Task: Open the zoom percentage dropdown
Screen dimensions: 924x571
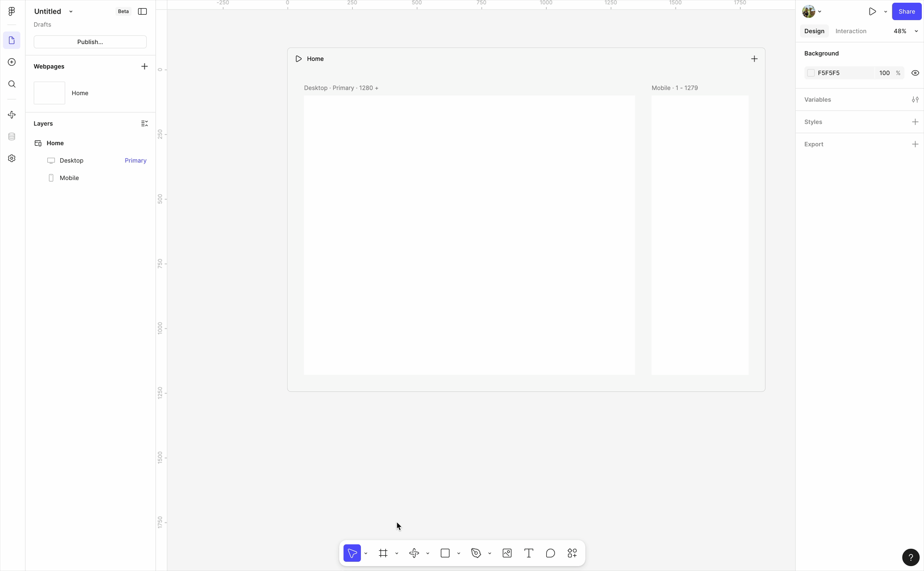Action: (x=906, y=31)
